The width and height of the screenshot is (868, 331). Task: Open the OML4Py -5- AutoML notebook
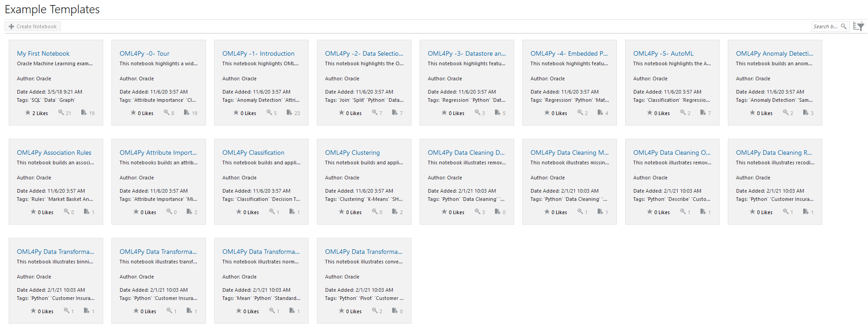(663, 53)
